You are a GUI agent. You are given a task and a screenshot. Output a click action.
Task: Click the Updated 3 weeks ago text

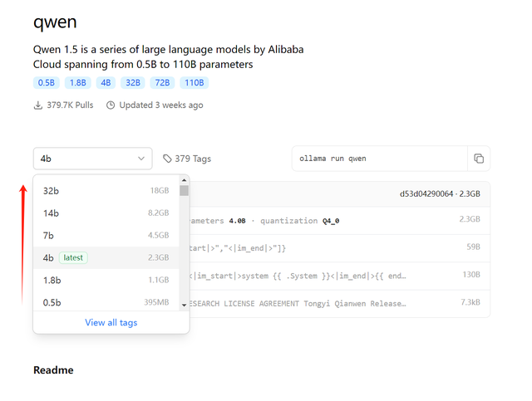coord(161,105)
